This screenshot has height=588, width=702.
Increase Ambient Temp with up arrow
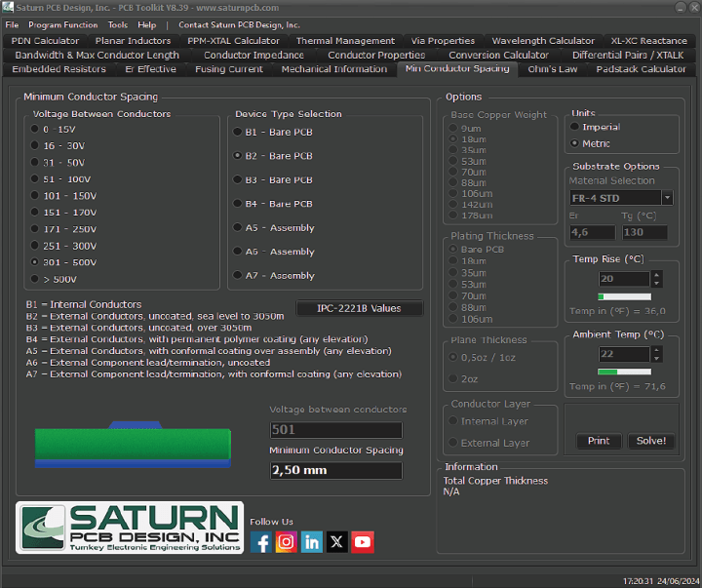point(657,350)
